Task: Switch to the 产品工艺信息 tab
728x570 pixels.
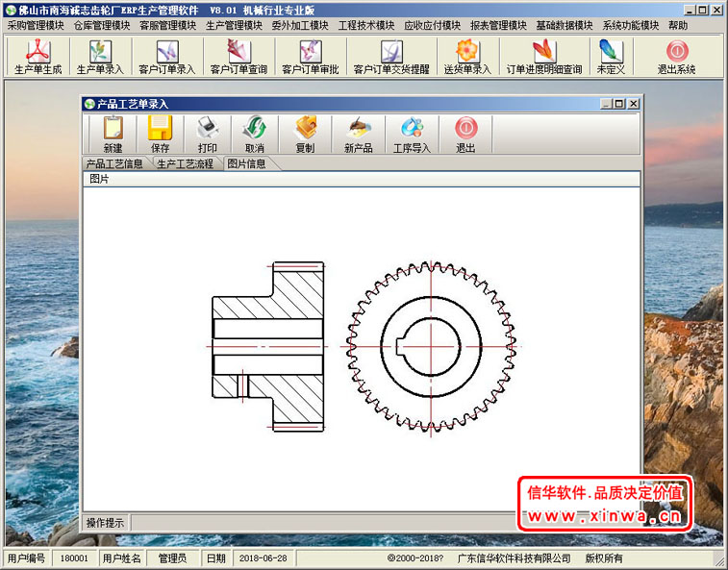Action: coord(114,163)
